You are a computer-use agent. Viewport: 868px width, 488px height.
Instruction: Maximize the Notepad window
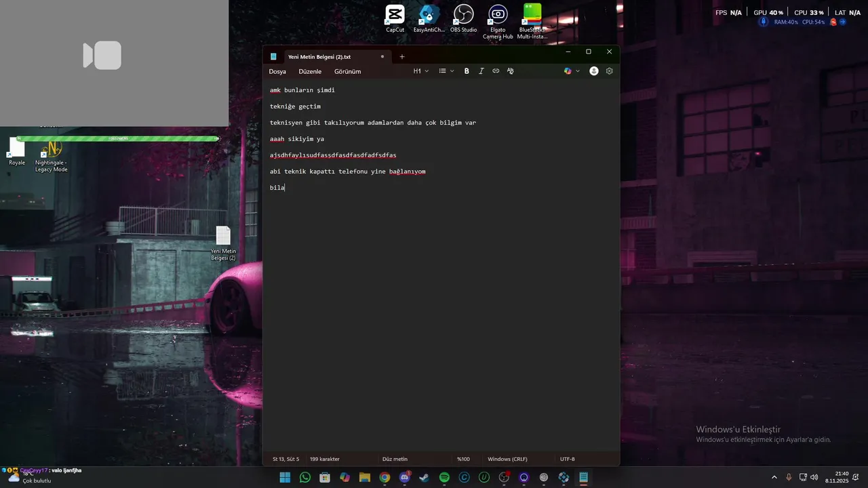click(x=589, y=52)
